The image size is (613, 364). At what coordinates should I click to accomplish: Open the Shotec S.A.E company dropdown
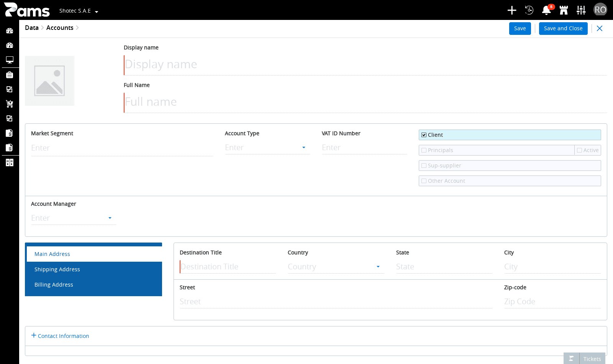79,11
